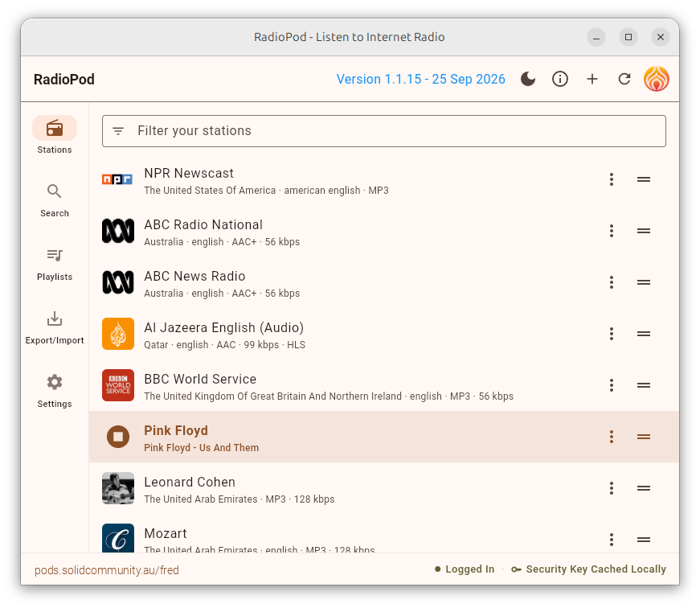Image resolution: width=700 pixels, height=608 pixels.
Task: Click the Mozart station logo
Action: click(118, 538)
